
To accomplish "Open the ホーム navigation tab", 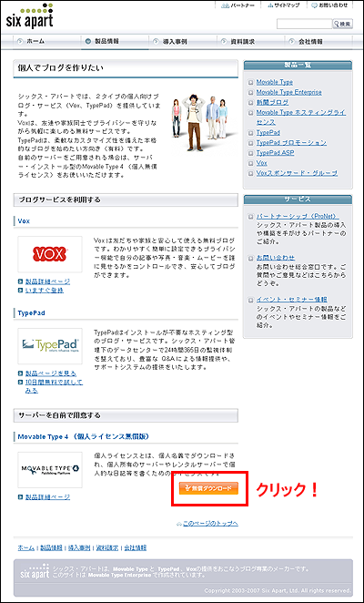I will click(x=35, y=42).
